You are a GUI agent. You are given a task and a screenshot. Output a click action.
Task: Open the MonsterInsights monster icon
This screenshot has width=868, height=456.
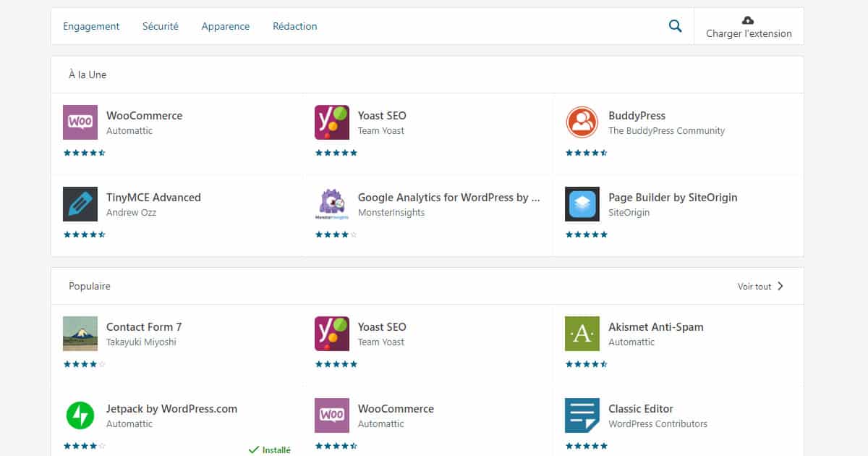(332, 204)
